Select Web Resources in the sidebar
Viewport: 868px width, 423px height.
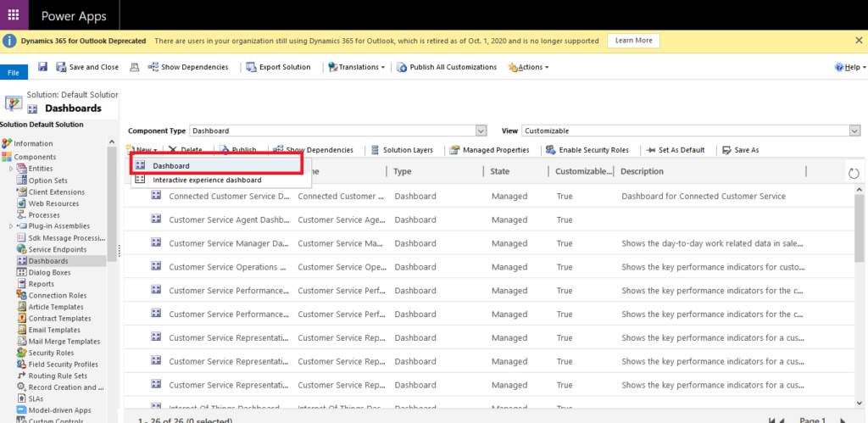click(x=53, y=203)
